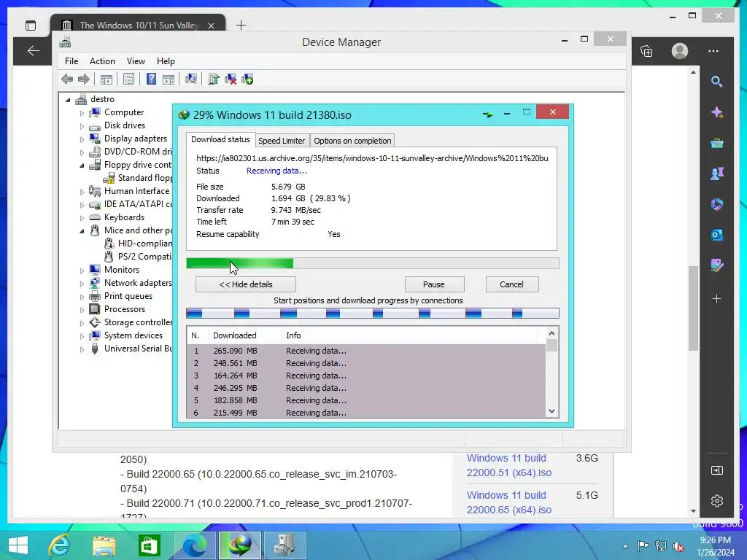Viewport: 747px width, 560px height.
Task: Expand the Monitors node
Action: pyautogui.click(x=82, y=271)
